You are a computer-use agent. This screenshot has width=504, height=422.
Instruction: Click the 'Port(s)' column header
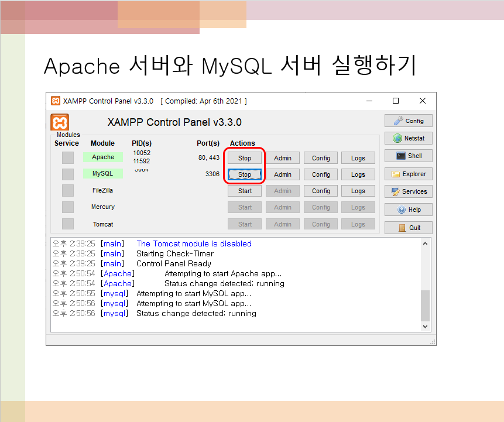pyautogui.click(x=208, y=143)
